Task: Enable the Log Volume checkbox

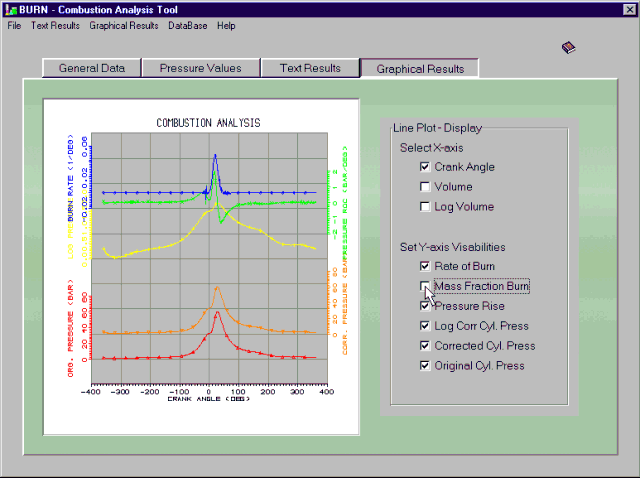Action: [x=425, y=207]
